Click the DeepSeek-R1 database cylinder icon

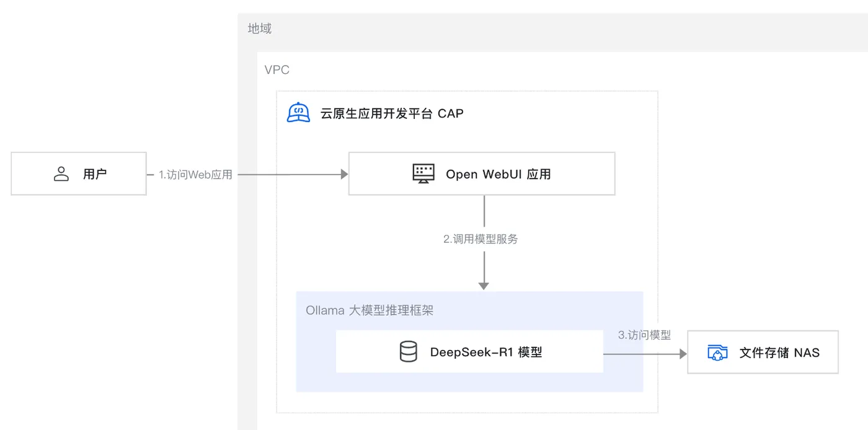pos(409,352)
